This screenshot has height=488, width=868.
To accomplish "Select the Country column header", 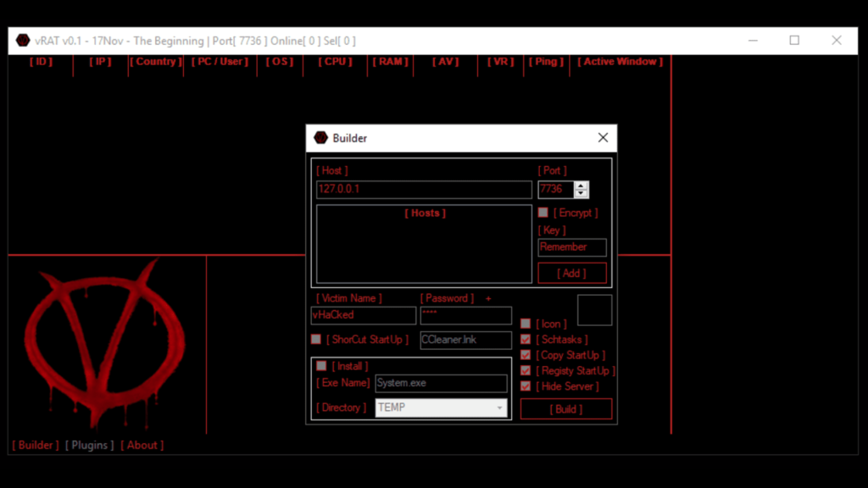I will (x=156, y=61).
